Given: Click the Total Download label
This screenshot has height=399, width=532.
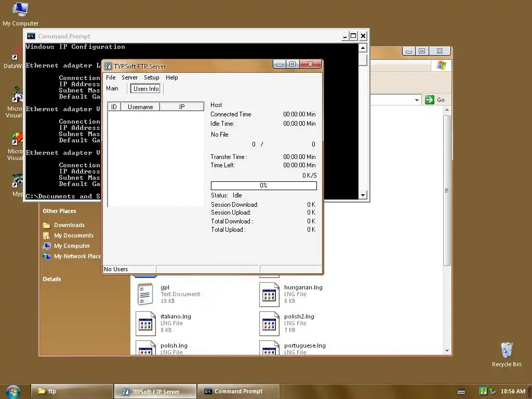Looking at the screenshot, I should [232, 221].
